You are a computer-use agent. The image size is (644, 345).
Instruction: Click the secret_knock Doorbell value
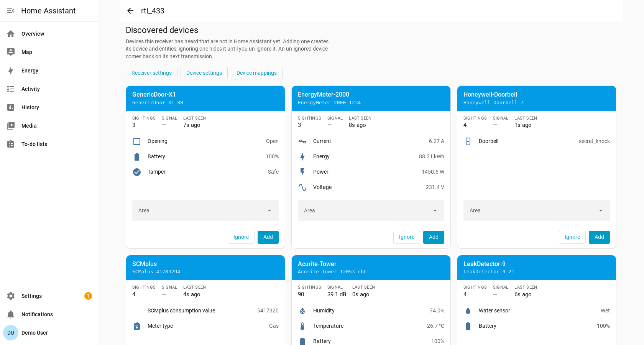click(x=594, y=141)
